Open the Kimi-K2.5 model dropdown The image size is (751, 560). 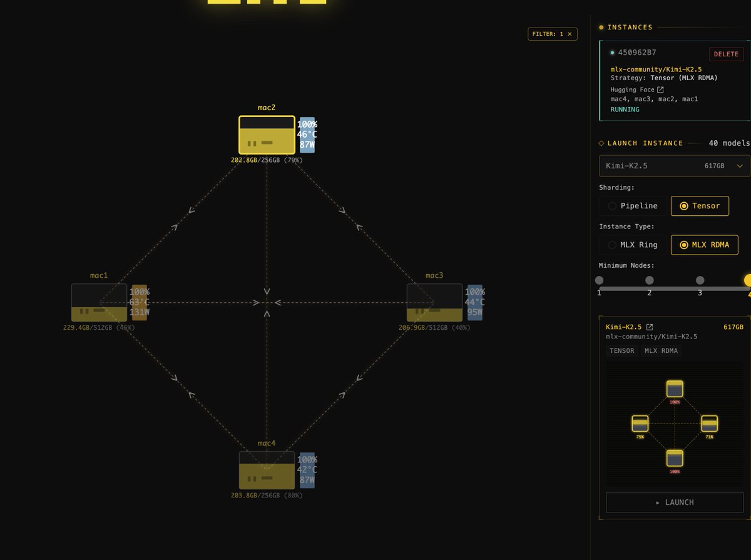pyautogui.click(x=674, y=166)
